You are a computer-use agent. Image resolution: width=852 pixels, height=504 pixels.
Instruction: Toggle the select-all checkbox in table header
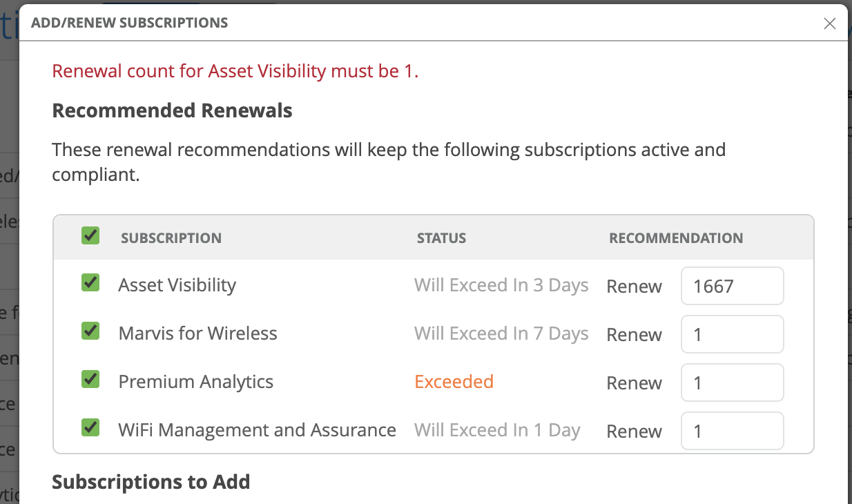90,236
